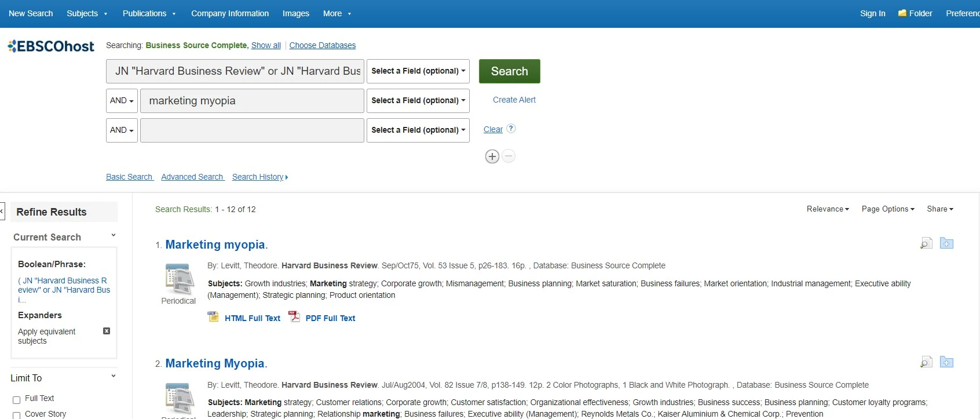Open PDF Full Text for result 1
This screenshot has height=419, width=980.
(330, 318)
